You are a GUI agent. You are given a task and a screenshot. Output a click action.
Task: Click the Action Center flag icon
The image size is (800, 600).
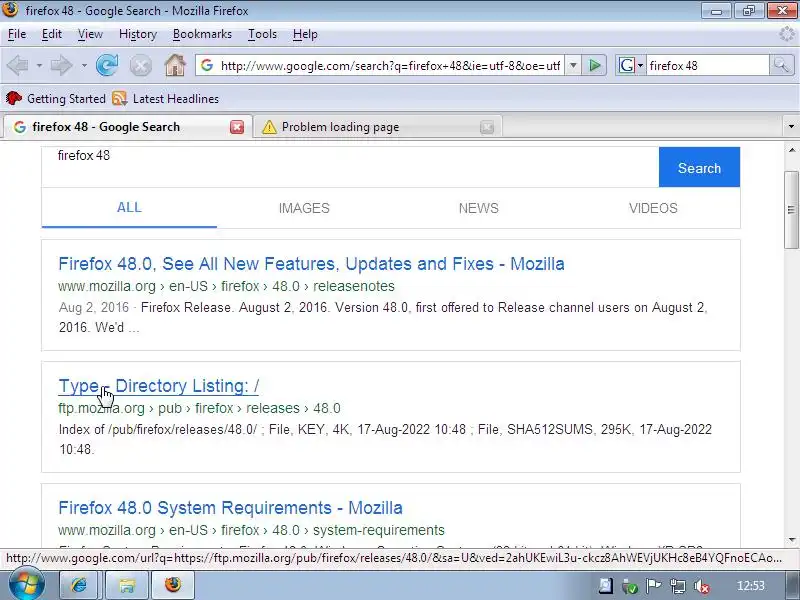point(654,586)
